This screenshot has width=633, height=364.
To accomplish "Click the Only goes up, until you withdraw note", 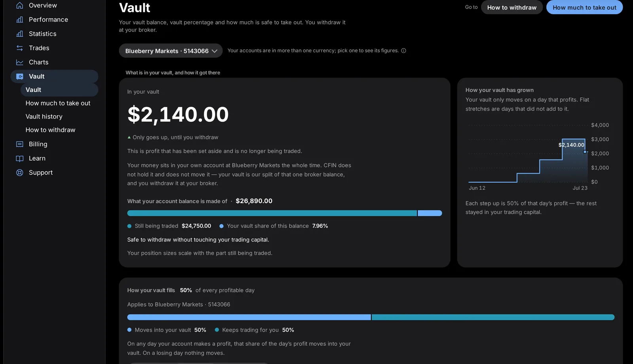I will coord(173,138).
